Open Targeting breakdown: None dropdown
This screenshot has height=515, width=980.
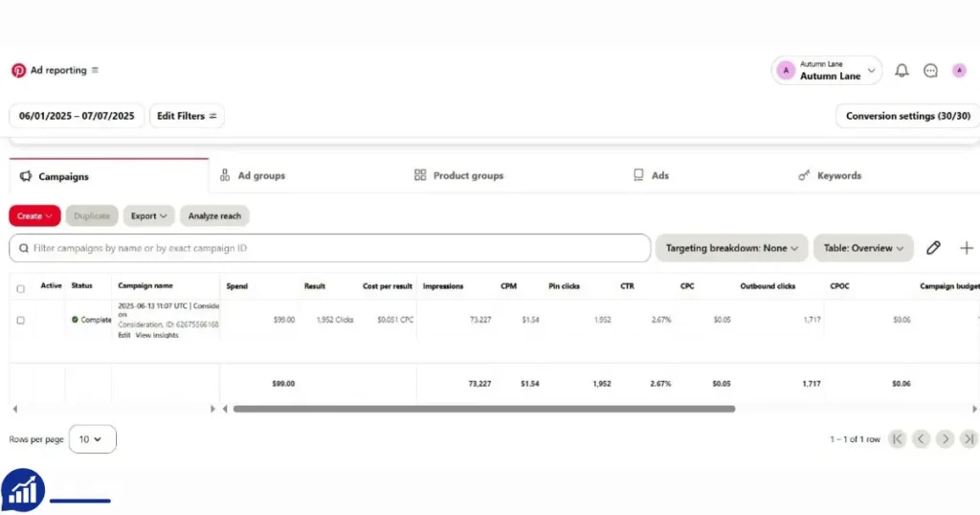(x=731, y=248)
